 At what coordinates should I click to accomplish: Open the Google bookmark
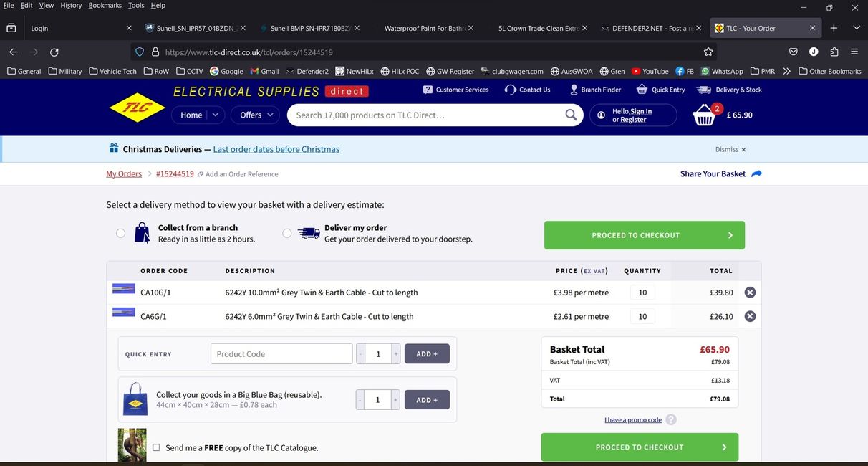tap(226, 71)
